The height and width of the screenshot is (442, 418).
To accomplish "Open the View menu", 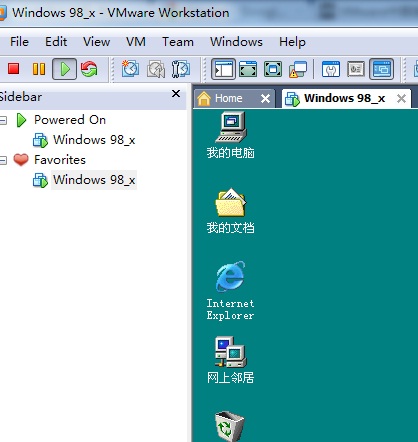I will (x=96, y=42).
